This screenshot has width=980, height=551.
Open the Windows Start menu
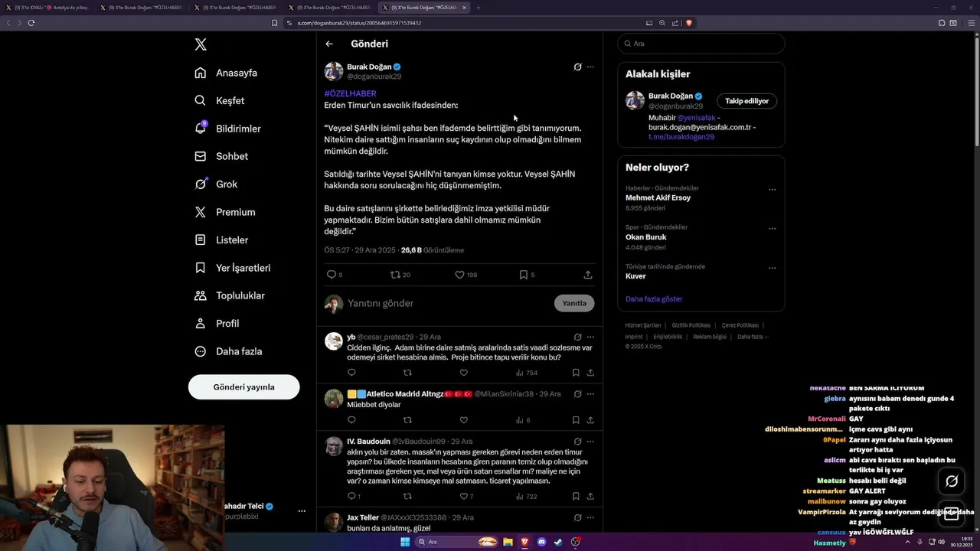coord(405,542)
